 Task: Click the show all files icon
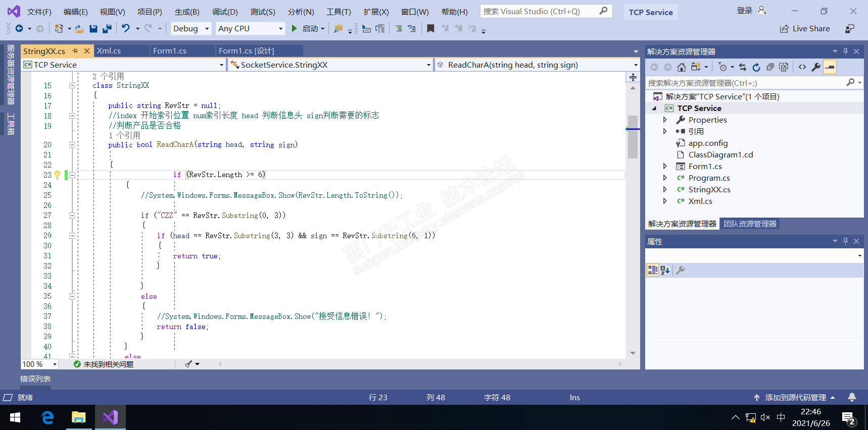click(784, 67)
